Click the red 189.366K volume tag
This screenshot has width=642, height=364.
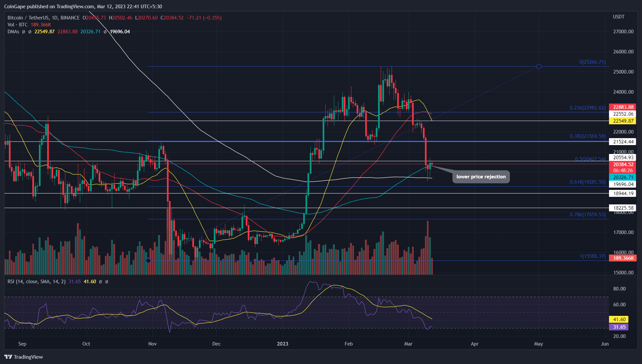pos(623,258)
